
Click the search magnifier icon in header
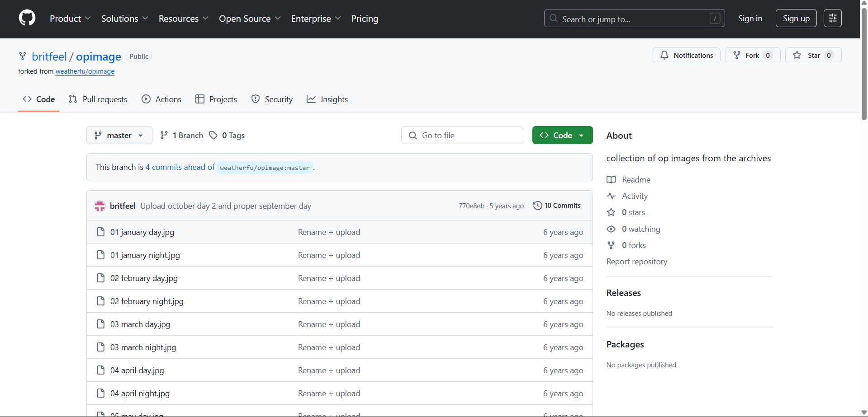(x=554, y=19)
